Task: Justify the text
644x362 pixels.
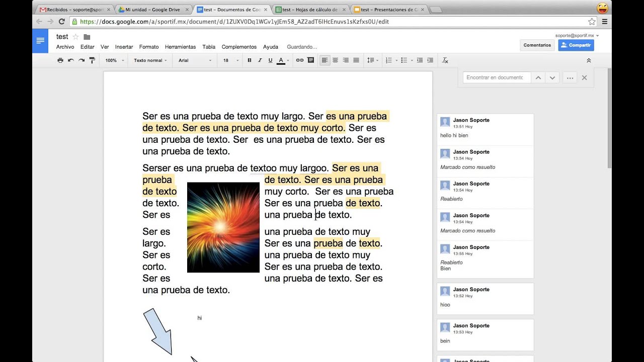Action: [x=356, y=60]
